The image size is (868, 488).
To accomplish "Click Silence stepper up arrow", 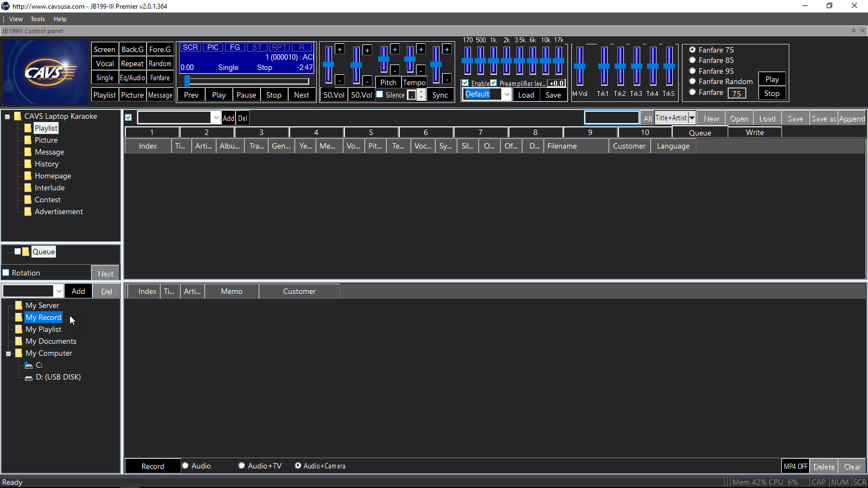I will (421, 92).
